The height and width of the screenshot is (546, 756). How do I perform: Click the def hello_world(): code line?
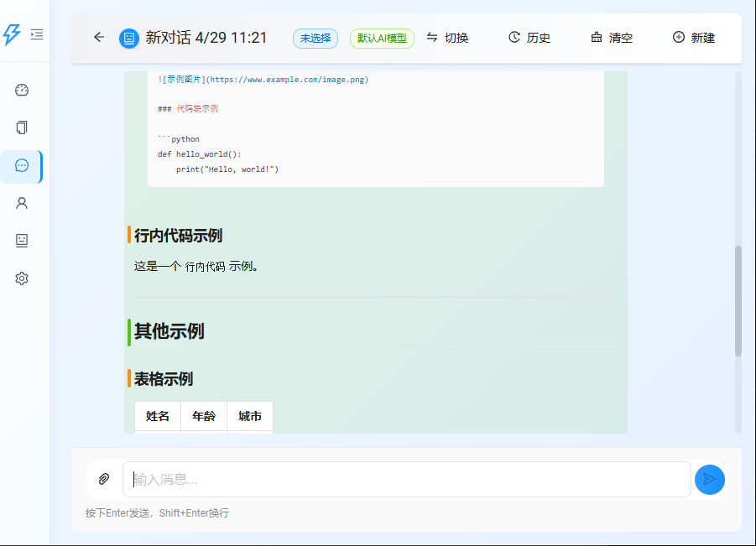click(199, 154)
